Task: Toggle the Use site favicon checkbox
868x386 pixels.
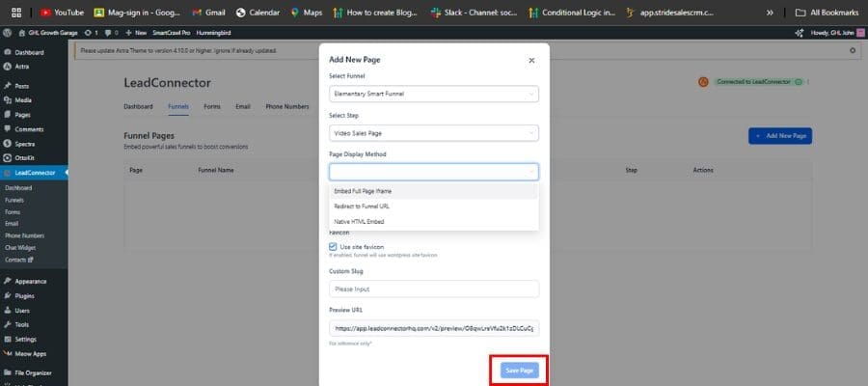Action: click(333, 246)
